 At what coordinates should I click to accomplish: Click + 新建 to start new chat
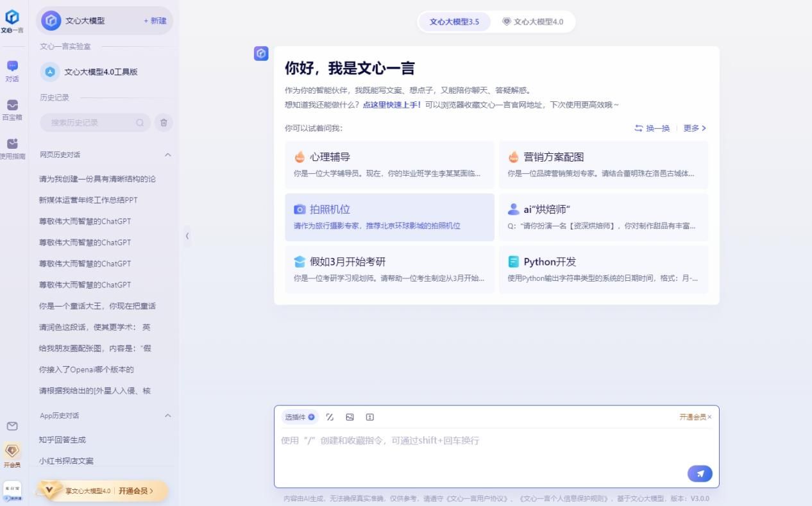pyautogui.click(x=155, y=21)
